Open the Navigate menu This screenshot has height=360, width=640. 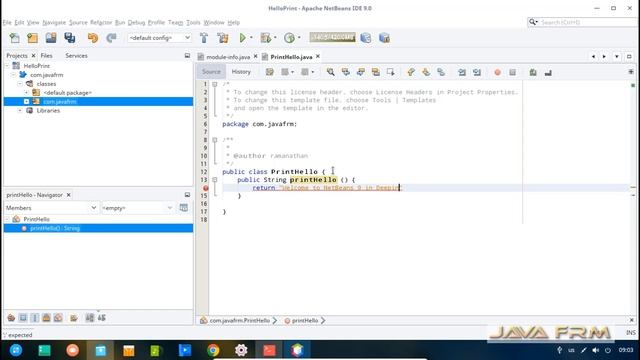click(54, 22)
